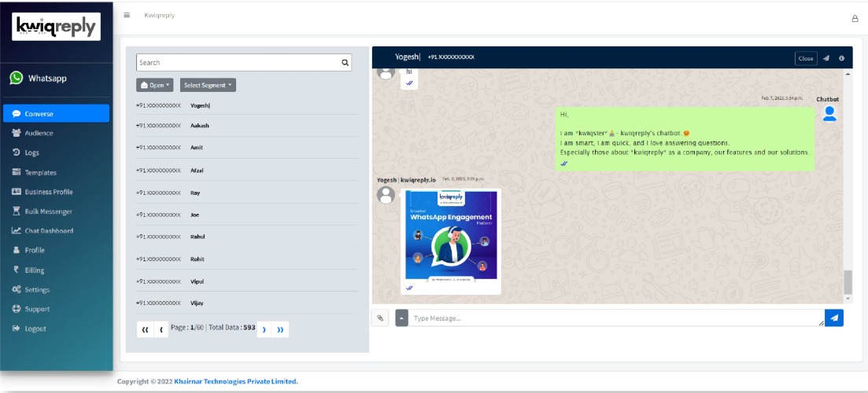Image resolution: width=868 pixels, height=393 pixels.
Task: Click the hamburger menu icon
Action: tap(127, 15)
